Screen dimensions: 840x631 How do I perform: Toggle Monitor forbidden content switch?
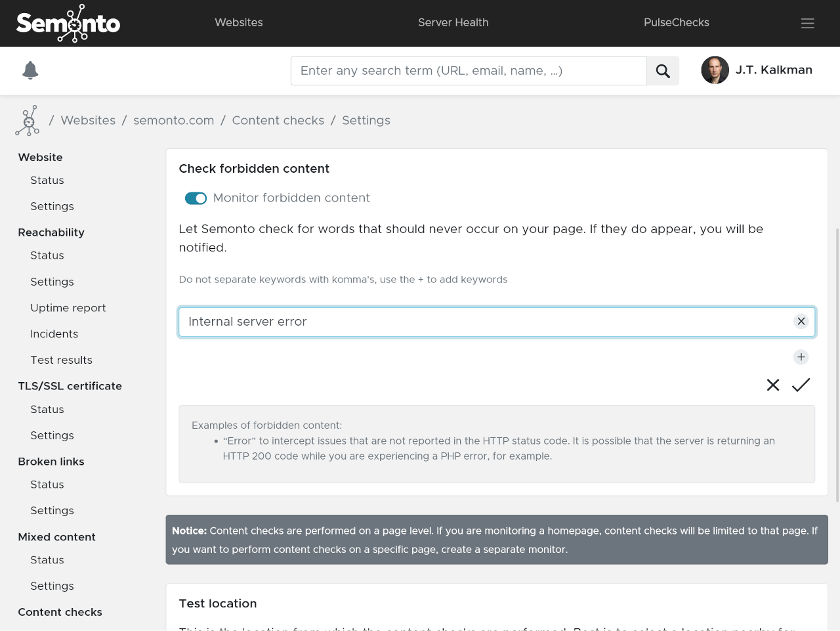[196, 198]
